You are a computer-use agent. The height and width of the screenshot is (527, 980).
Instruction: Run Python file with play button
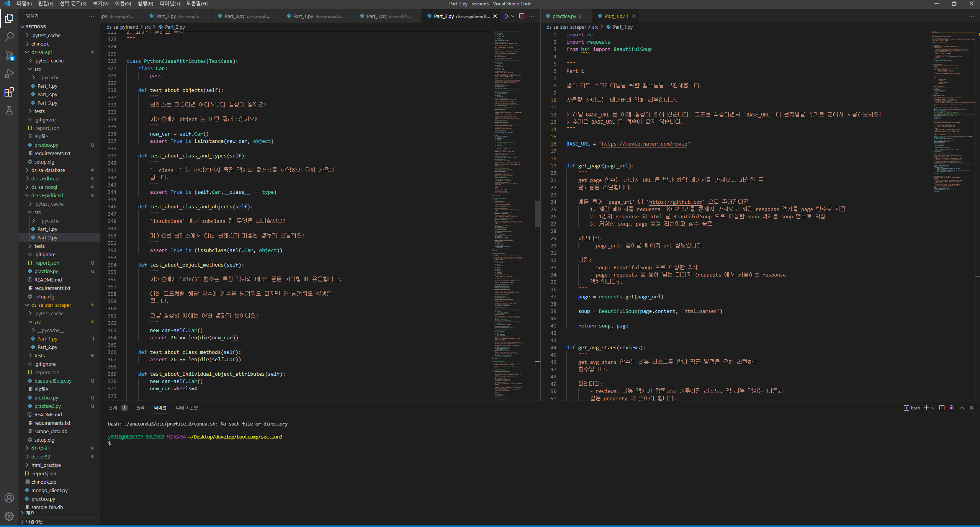pyautogui.click(x=506, y=16)
